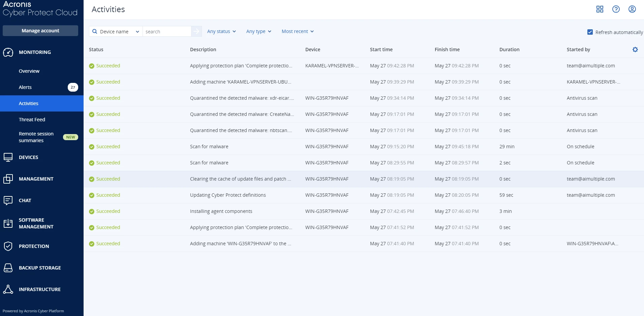Submit search with the arrow button

pyautogui.click(x=196, y=31)
